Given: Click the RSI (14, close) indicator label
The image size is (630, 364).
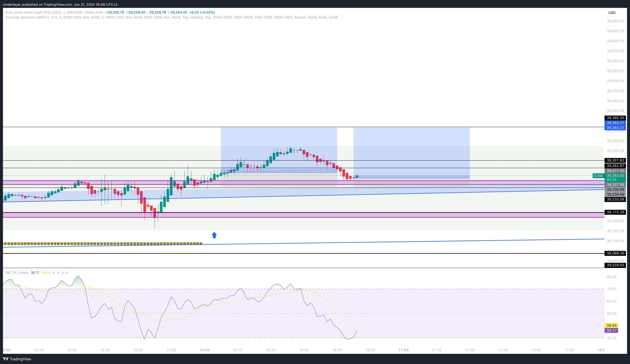Looking at the screenshot, I should coord(17,272).
